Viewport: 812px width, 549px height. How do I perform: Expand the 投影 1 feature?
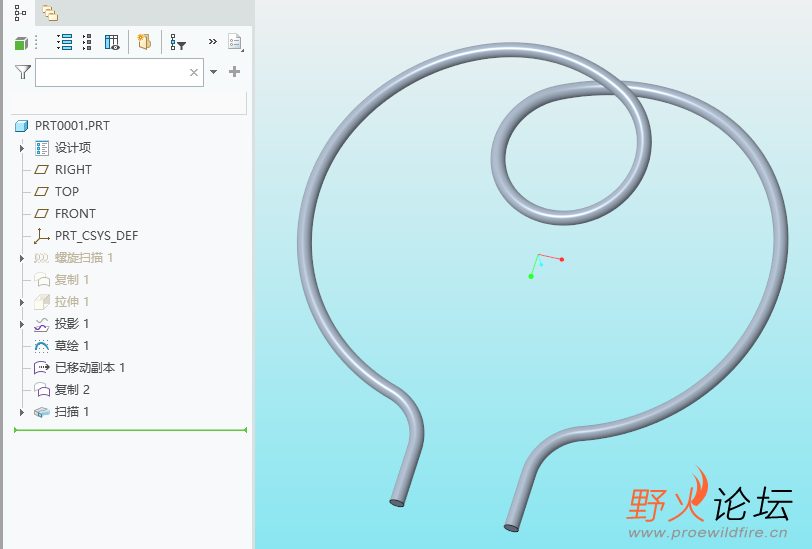tap(22, 324)
